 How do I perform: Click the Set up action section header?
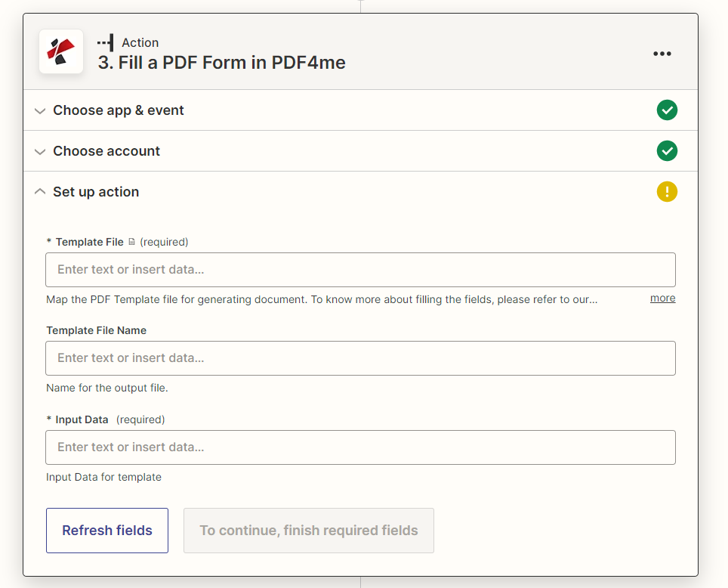coord(96,191)
